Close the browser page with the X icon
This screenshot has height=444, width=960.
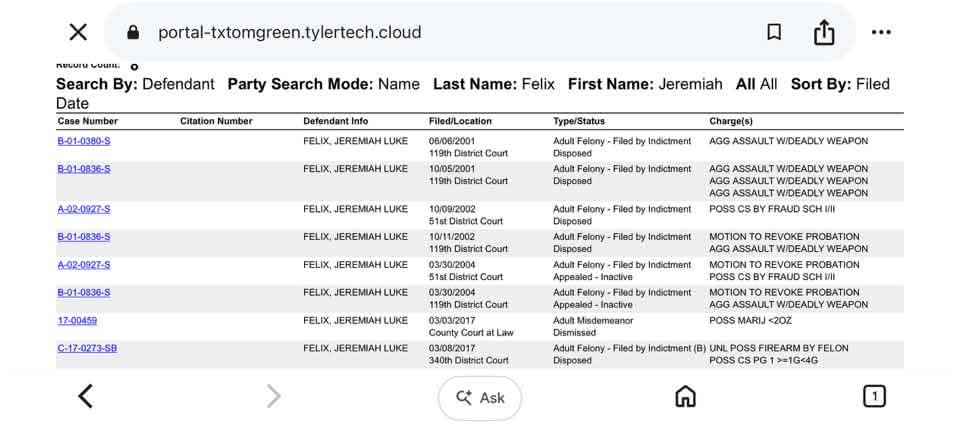tap(78, 32)
